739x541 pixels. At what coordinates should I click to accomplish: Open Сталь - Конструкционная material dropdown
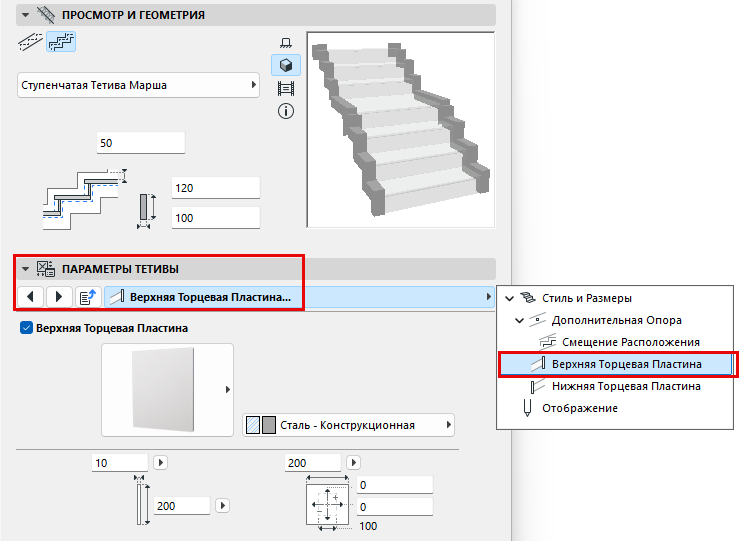(x=348, y=425)
